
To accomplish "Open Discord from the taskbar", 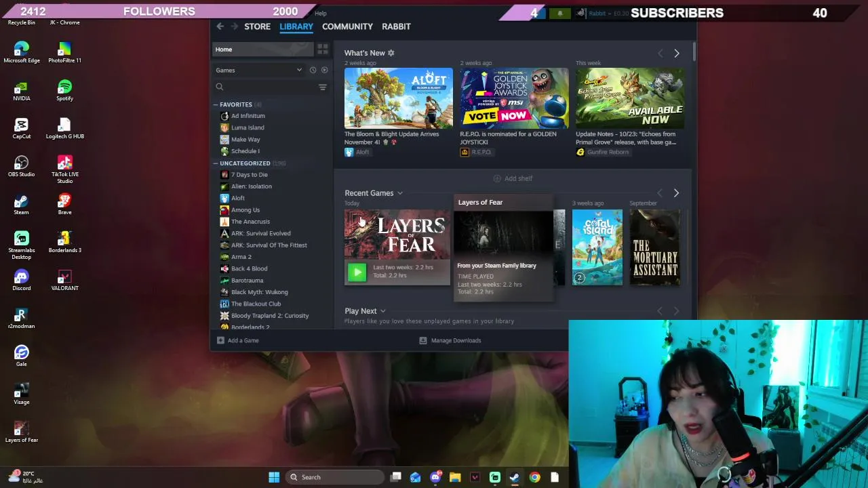I will tap(435, 477).
